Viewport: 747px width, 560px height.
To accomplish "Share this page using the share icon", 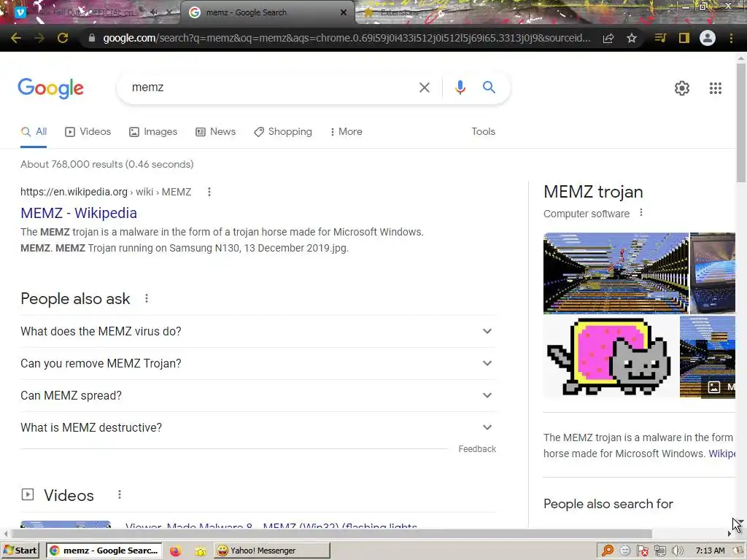I will (608, 38).
